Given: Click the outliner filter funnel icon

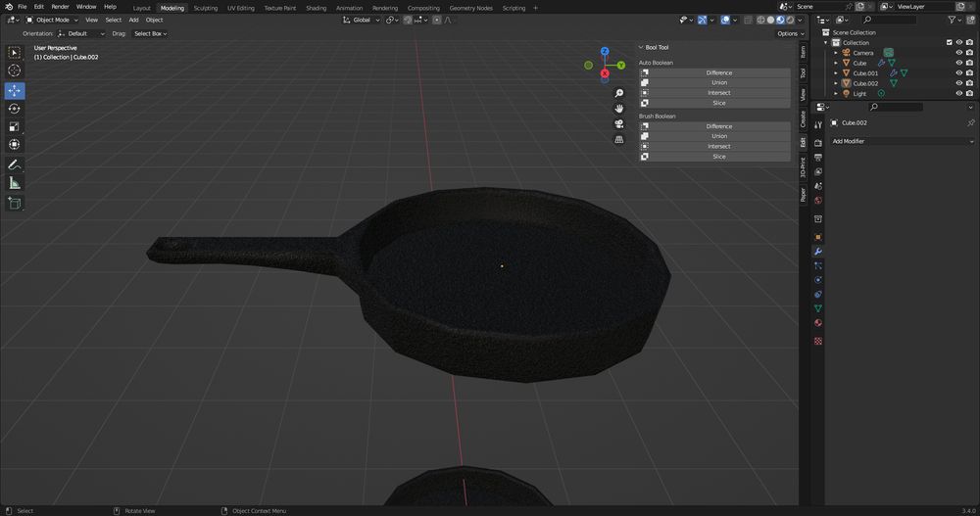Looking at the screenshot, I should [x=952, y=20].
